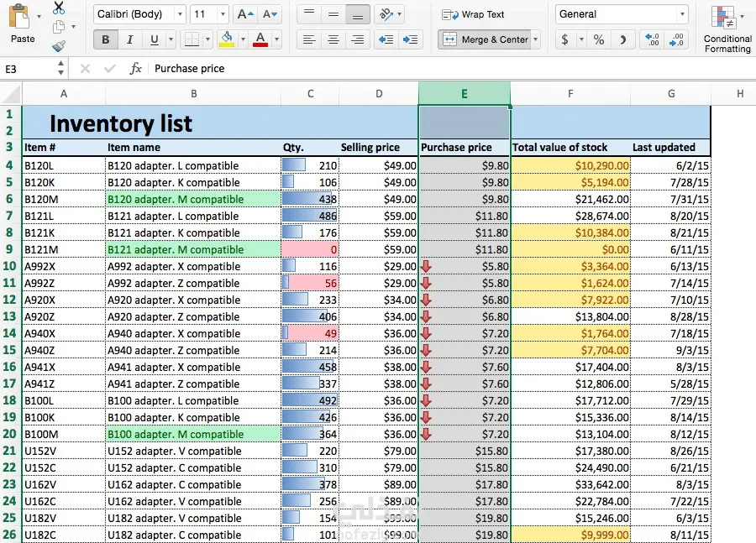Increase decimal places
The height and width of the screenshot is (543, 756).
652,39
